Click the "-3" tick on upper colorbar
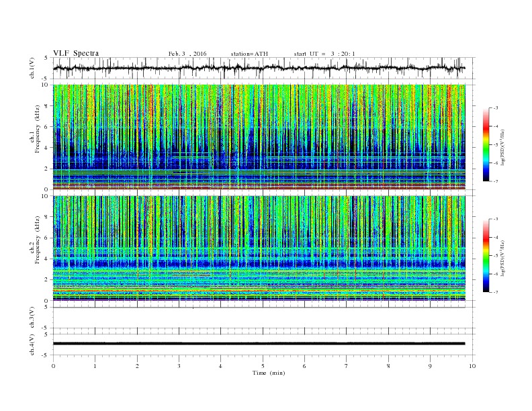Viewport: 532px width, 411px height. click(496, 108)
